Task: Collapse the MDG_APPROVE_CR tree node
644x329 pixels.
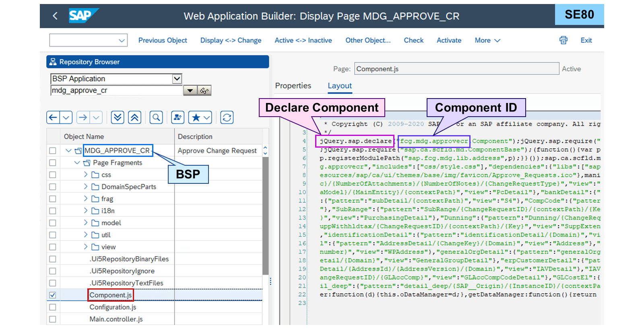Action: [68, 151]
